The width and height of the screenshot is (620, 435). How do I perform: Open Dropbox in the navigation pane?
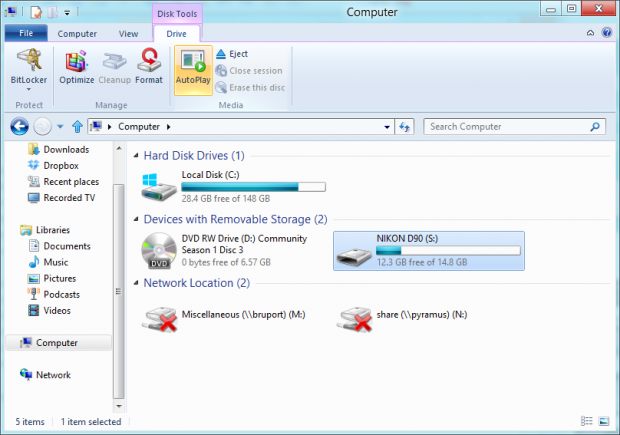[x=53, y=166]
